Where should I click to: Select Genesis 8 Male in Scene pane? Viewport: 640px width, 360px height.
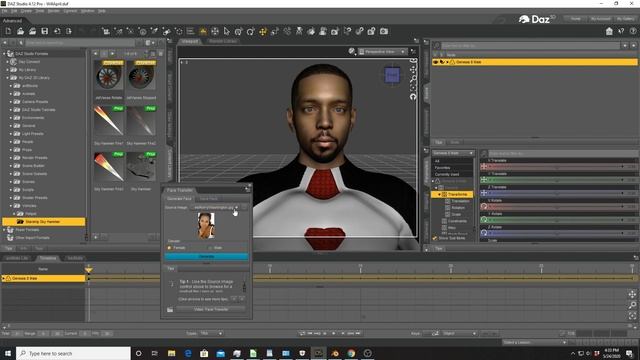535,62
